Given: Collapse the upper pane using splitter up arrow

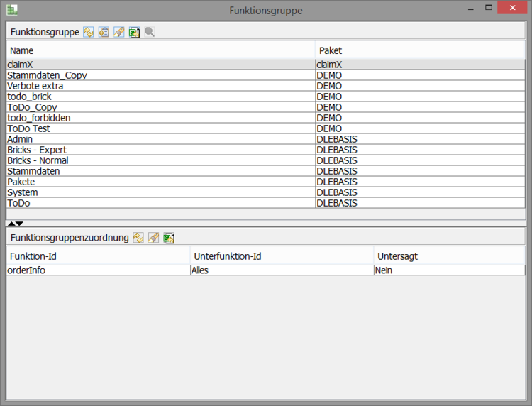Looking at the screenshot, I should [11, 224].
